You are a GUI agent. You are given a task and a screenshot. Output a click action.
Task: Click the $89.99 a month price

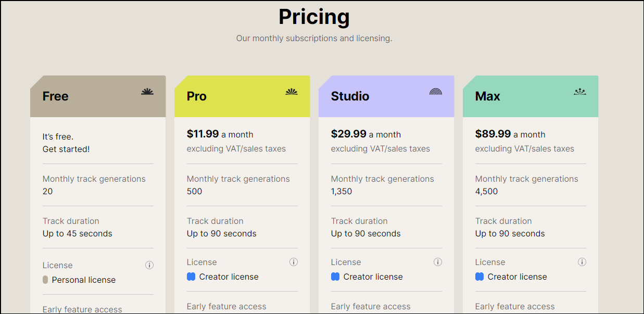coord(510,134)
